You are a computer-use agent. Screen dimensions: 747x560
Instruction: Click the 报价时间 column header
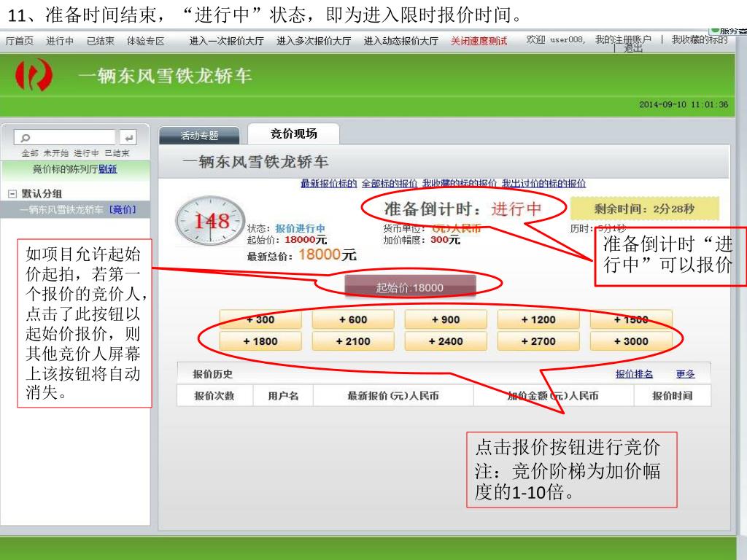coord(672,396)
